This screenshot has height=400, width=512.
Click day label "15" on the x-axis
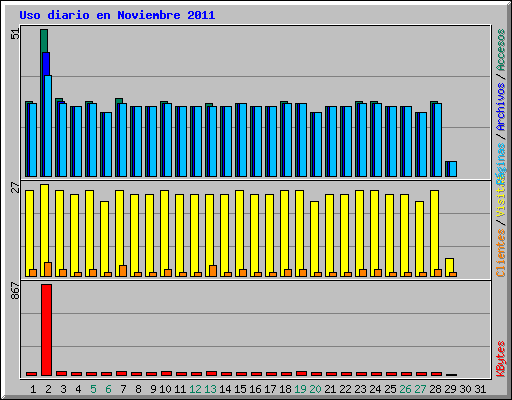click(240, 389)
